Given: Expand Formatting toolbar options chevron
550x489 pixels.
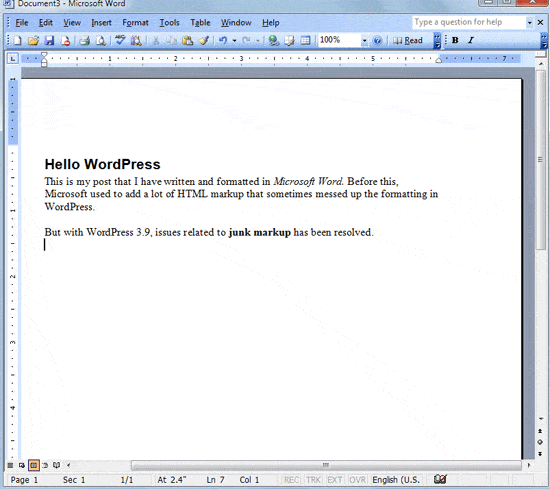Looking at the screenshot, I should click(544, 41).
